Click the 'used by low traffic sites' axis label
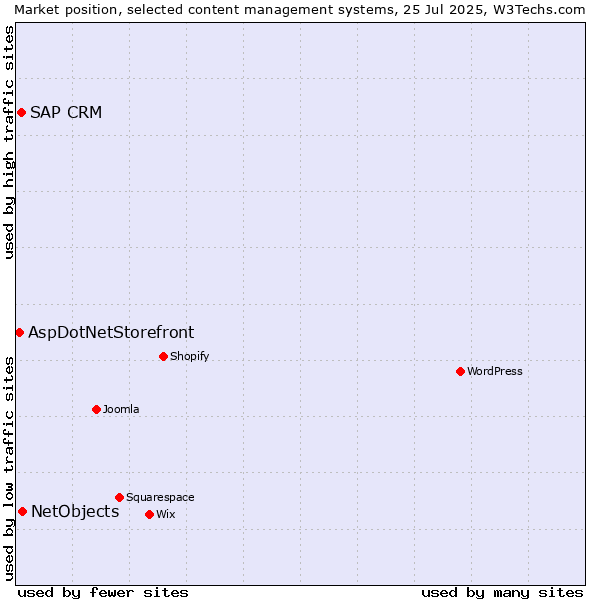 9,470
